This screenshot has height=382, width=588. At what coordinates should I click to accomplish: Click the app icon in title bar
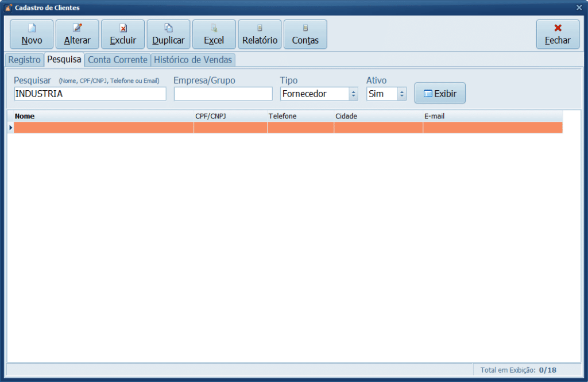click(x=8, y=8)
